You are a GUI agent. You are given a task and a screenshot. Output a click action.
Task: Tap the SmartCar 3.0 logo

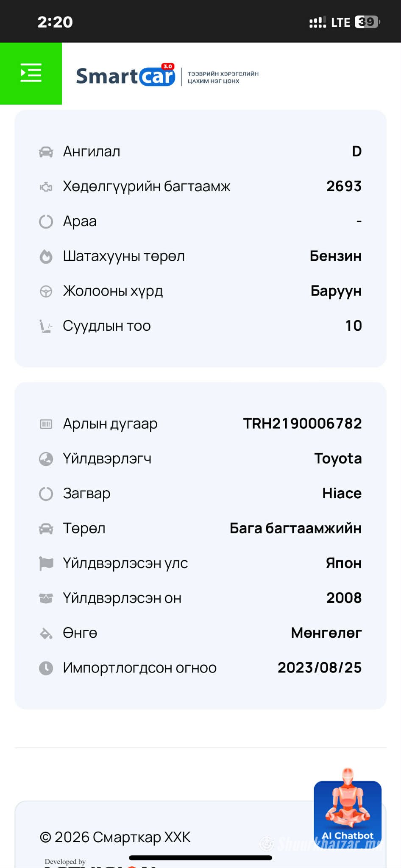pyautogui.click(x=125, y=76)
